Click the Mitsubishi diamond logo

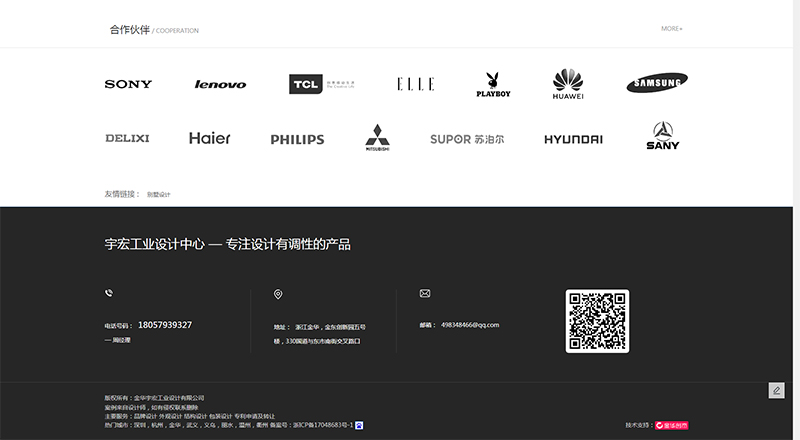point(378,137)
